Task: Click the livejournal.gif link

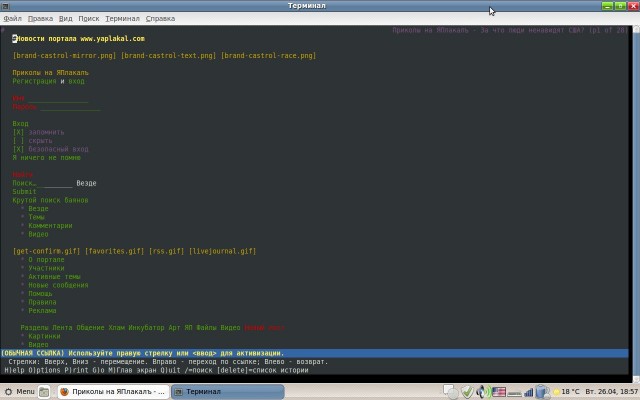Action: pyautogui.click(x=222, y=251)
